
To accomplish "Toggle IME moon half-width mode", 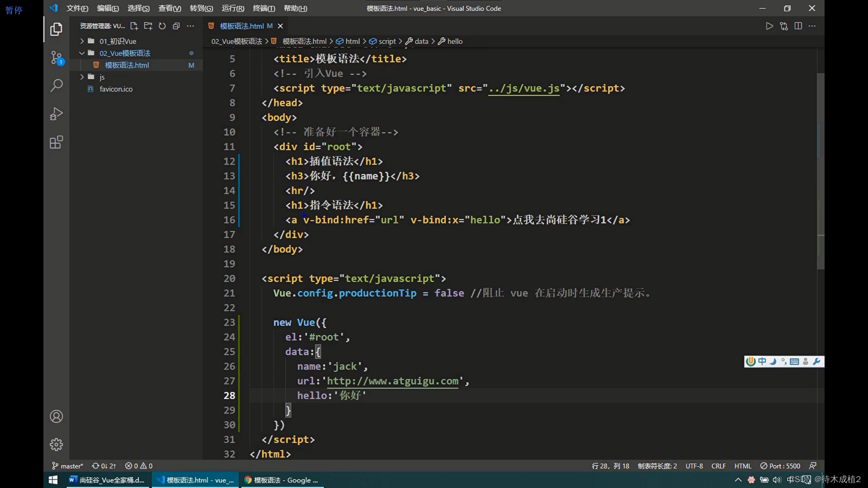I will tap(774, 361).
